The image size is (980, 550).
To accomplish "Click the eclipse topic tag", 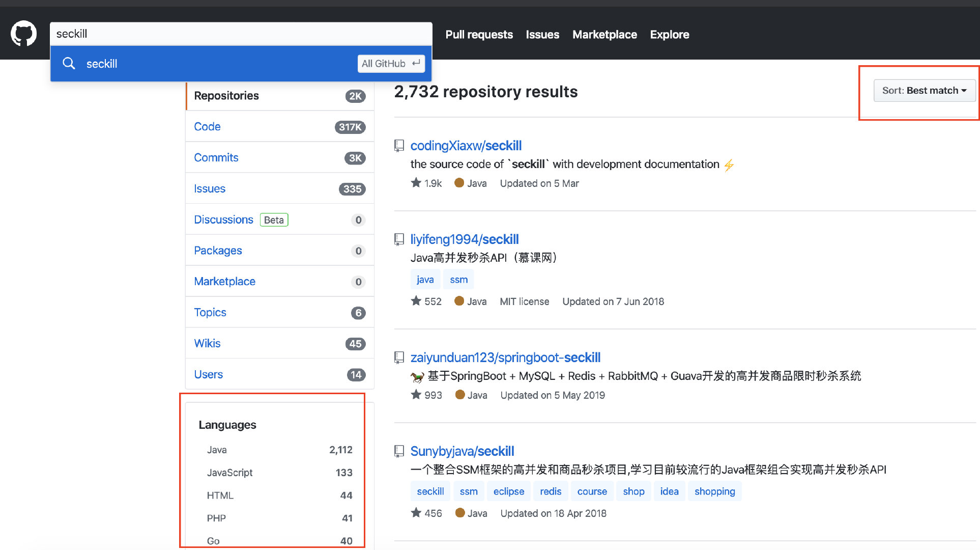I will pyautogui.click(x=509, y=491).
